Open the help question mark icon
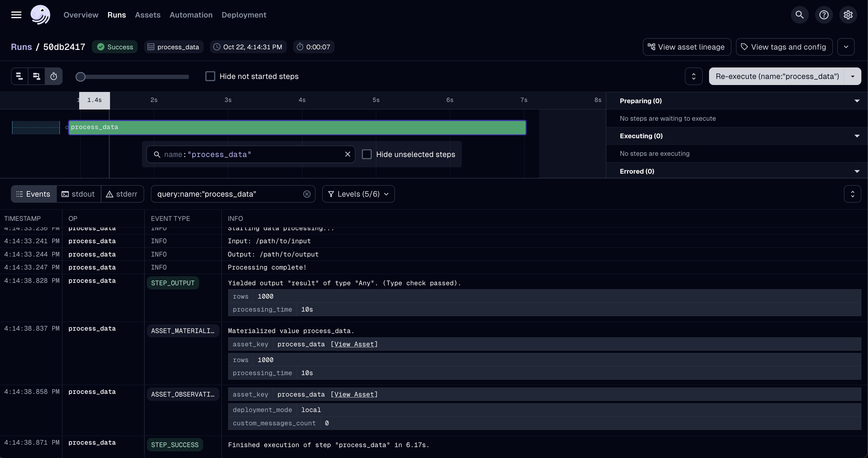 tap(824, 15)
